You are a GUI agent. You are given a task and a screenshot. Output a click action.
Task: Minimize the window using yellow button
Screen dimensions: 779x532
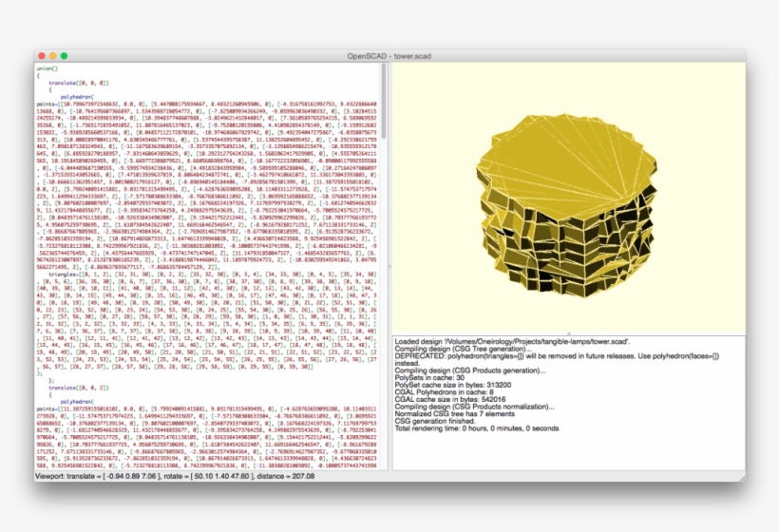pos(52,56)
